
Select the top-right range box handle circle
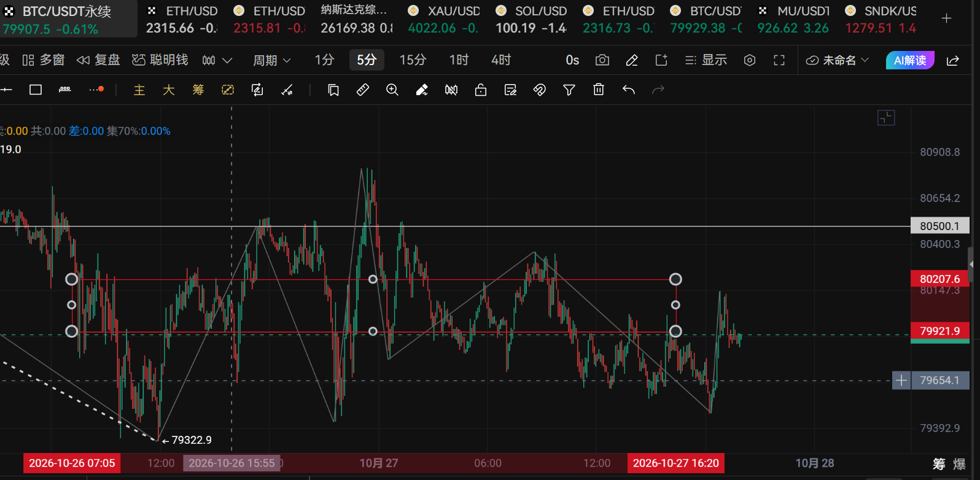click(675, 279)
